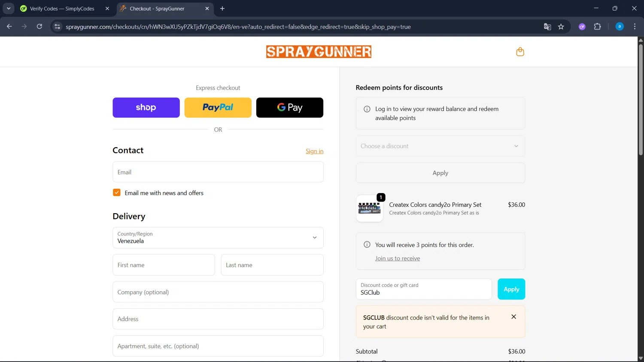Open a new browser tab
The height and width of the screenshot is (362, 644).
pos(222,9)
